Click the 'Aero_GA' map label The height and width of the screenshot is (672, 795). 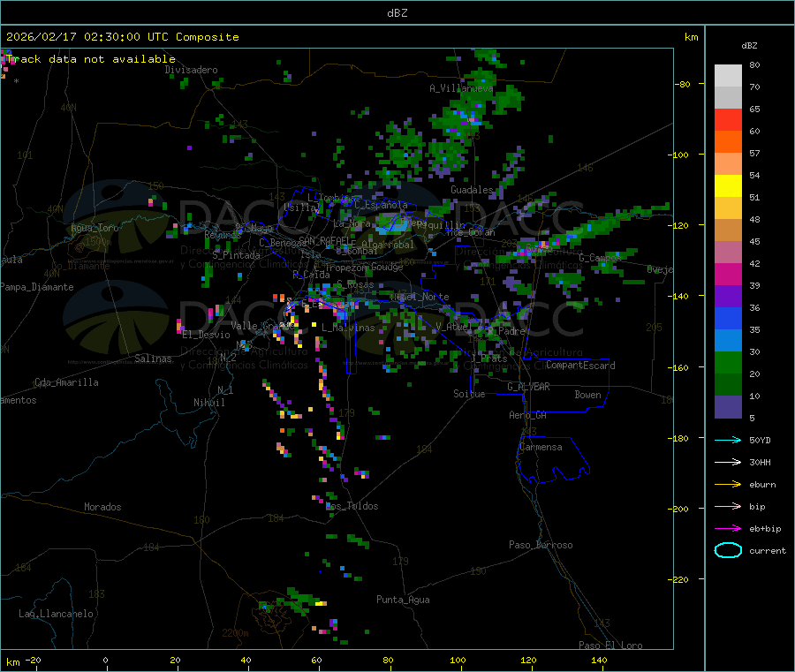[528, 415]
